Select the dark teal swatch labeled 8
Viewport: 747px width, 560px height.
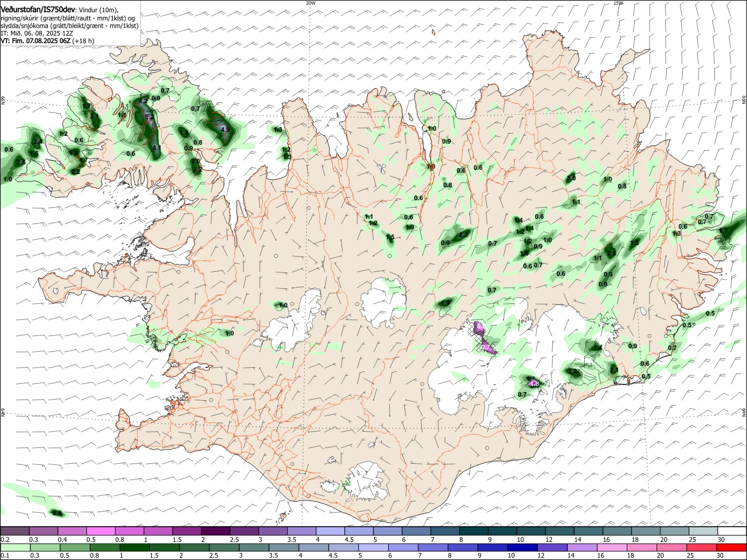tap(474, 531)
